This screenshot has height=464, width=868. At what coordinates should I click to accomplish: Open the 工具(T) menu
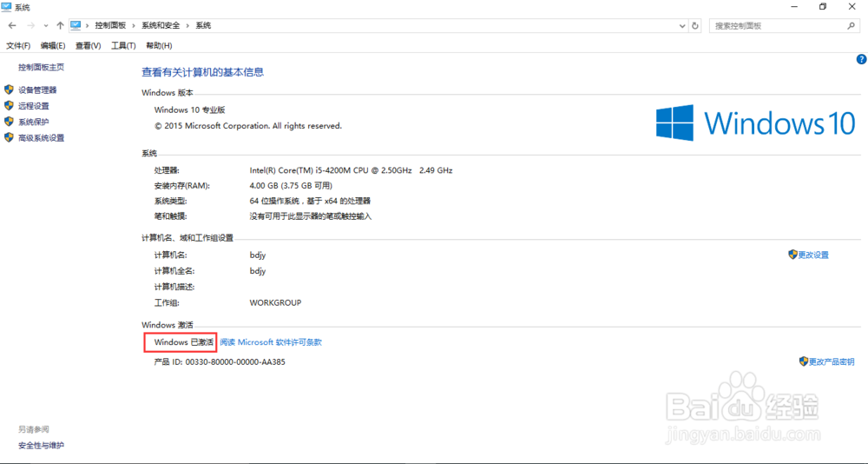123,45
